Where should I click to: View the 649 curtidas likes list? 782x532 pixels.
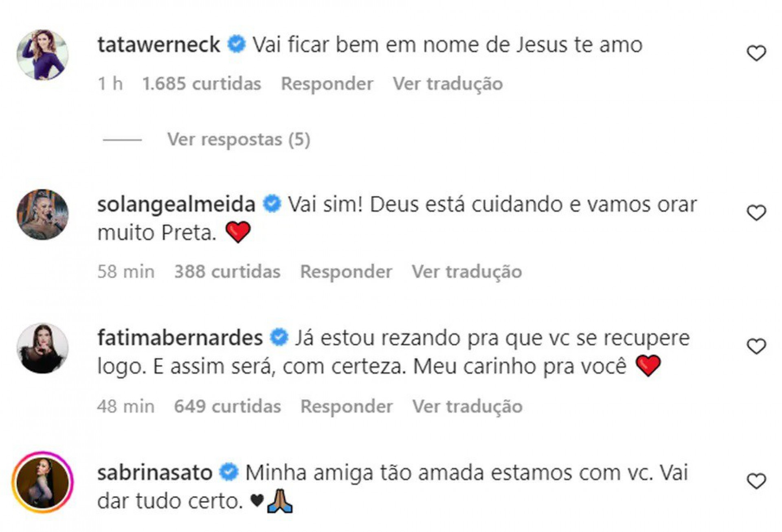coord(227,406)
